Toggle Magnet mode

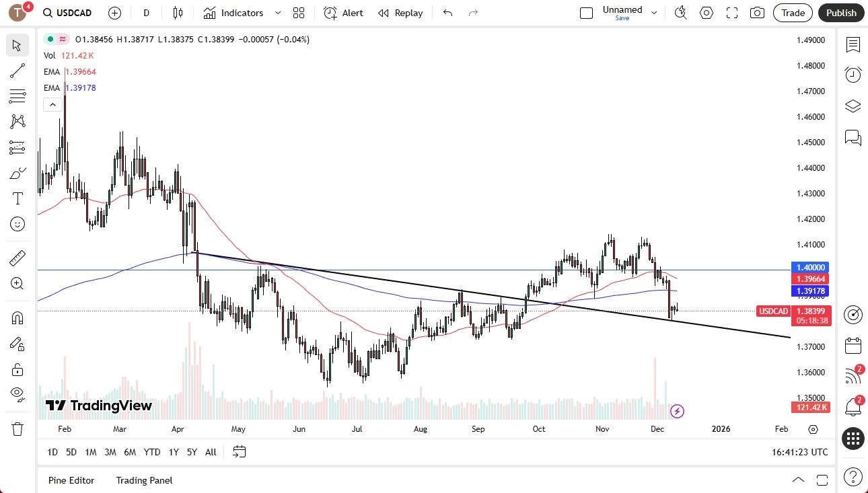(17, 317)
